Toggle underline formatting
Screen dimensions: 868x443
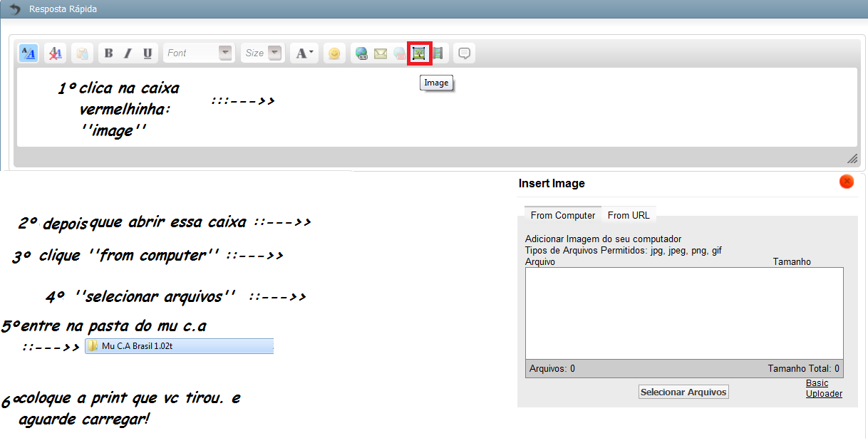point(148,53)
